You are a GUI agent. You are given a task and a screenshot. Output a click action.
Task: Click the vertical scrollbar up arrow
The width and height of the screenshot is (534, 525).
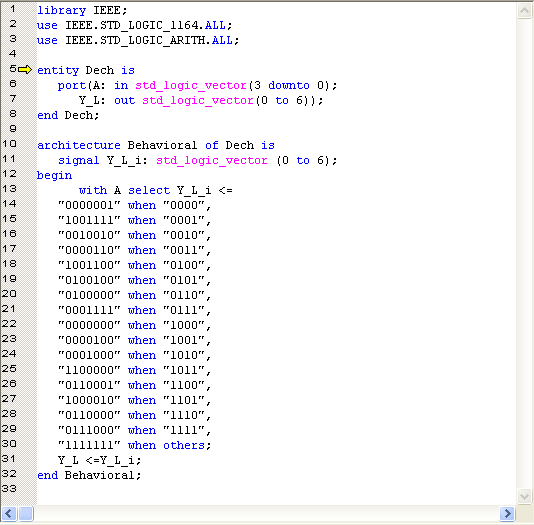click(524, 11)
